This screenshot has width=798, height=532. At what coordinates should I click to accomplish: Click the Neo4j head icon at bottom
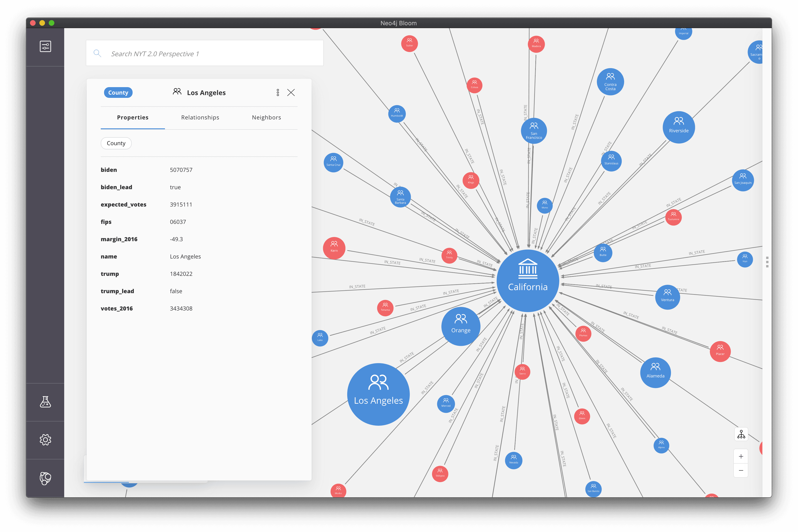point(45,478)
